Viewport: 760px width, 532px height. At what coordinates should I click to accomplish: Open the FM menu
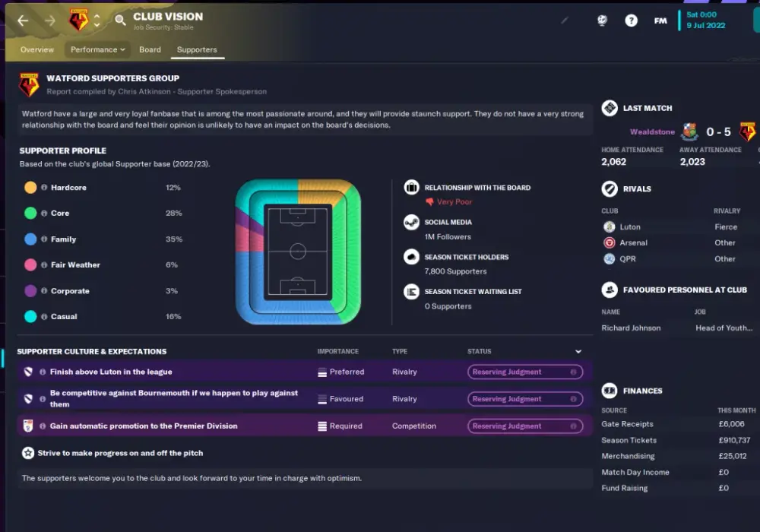(x=660, y=21)
